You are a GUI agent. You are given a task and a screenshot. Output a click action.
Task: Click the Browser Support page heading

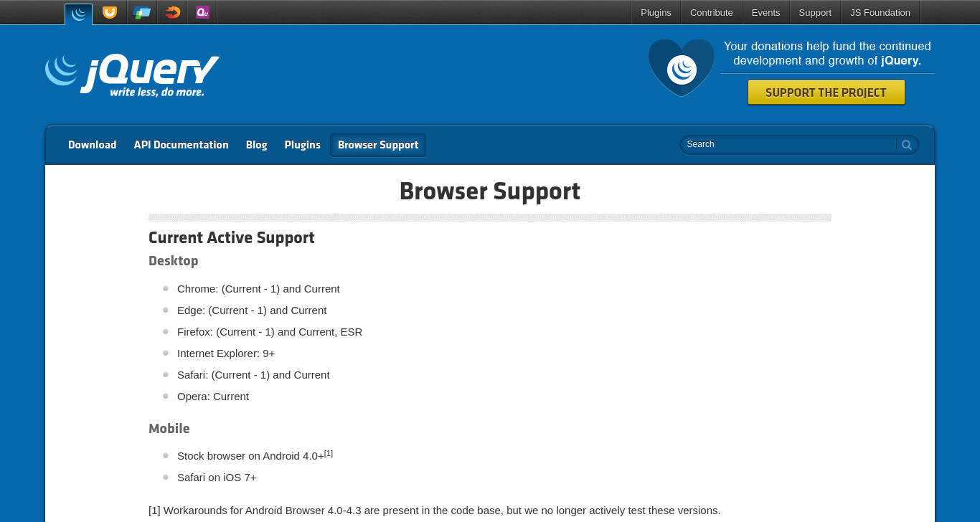[490, 191]
